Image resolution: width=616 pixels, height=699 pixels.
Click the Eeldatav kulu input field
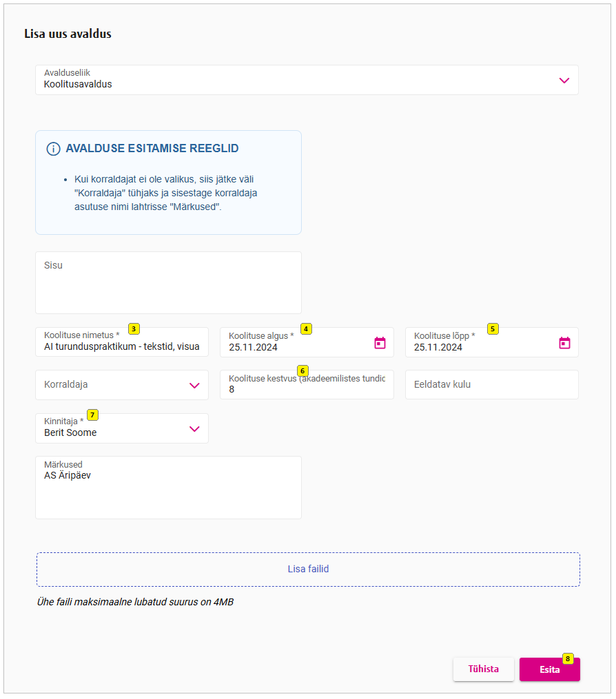(491, 385)
